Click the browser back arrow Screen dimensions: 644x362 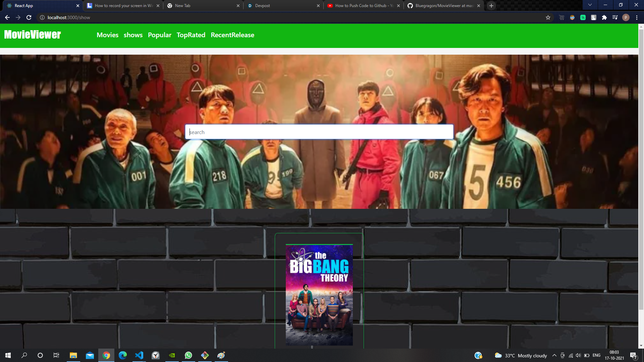7,17
